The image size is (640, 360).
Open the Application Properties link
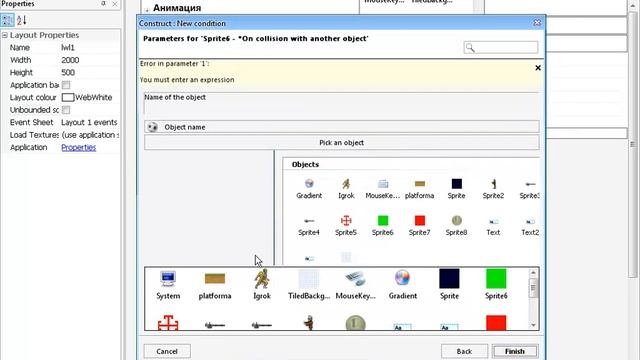pyautogui.click(x=78, y=147)
